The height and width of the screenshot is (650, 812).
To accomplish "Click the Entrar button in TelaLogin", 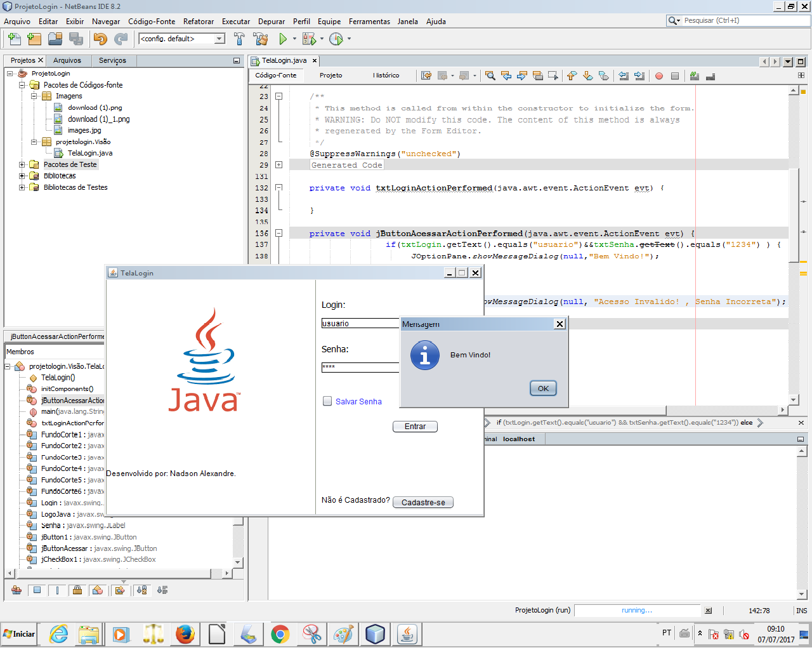I will tap(415, 427).
